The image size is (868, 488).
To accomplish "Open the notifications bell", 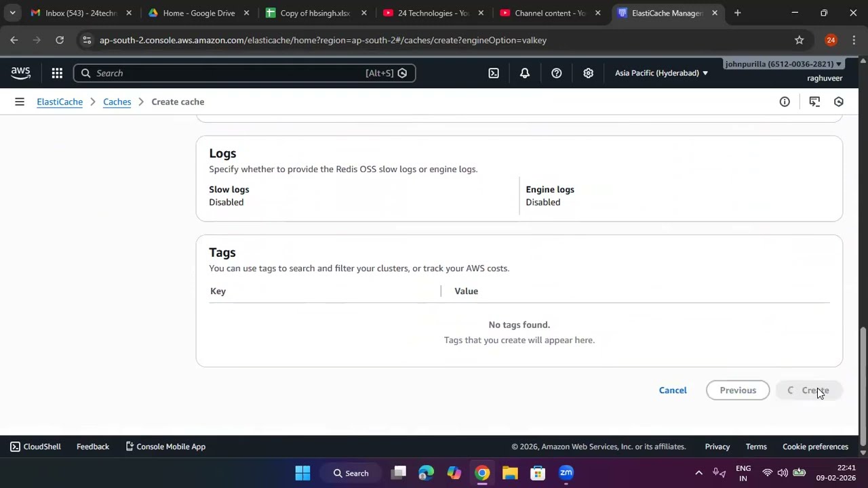I will pyautogui.click(x=525, y=73).
